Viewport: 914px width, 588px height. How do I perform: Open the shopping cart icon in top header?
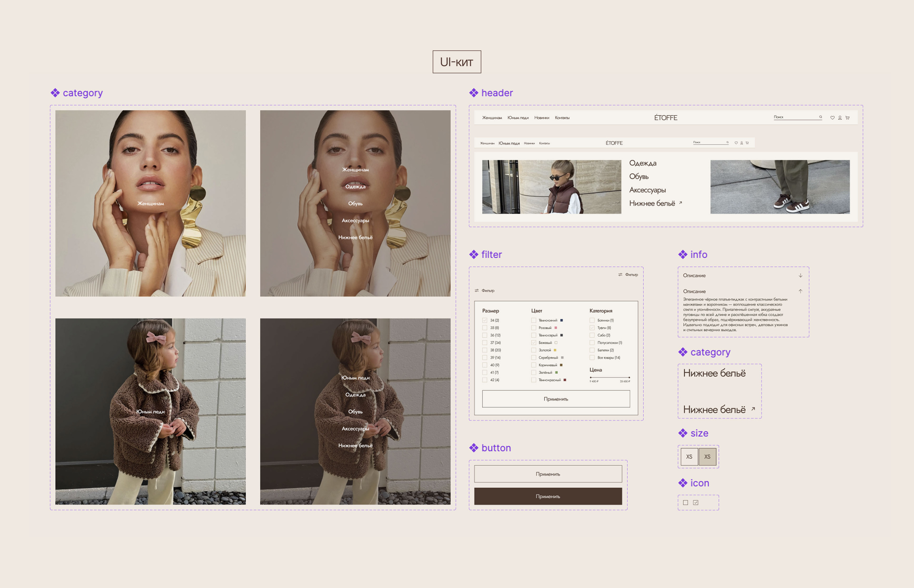click(847, 118)
